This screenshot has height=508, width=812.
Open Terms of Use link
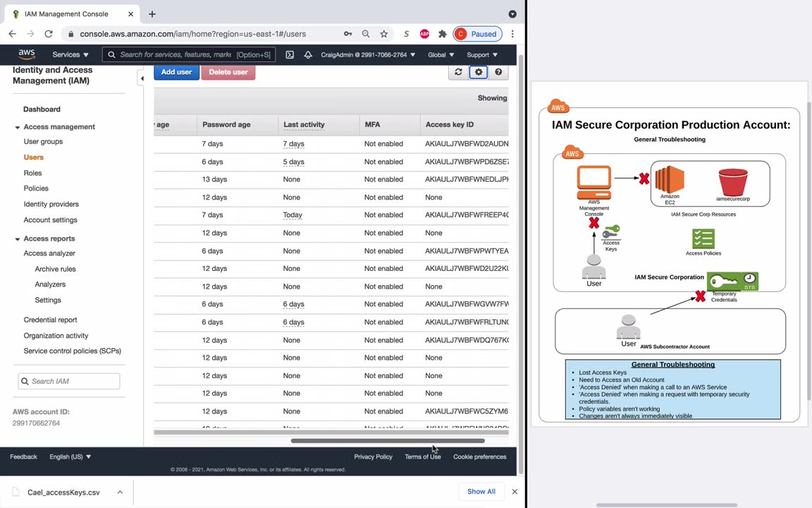[423, 456]
